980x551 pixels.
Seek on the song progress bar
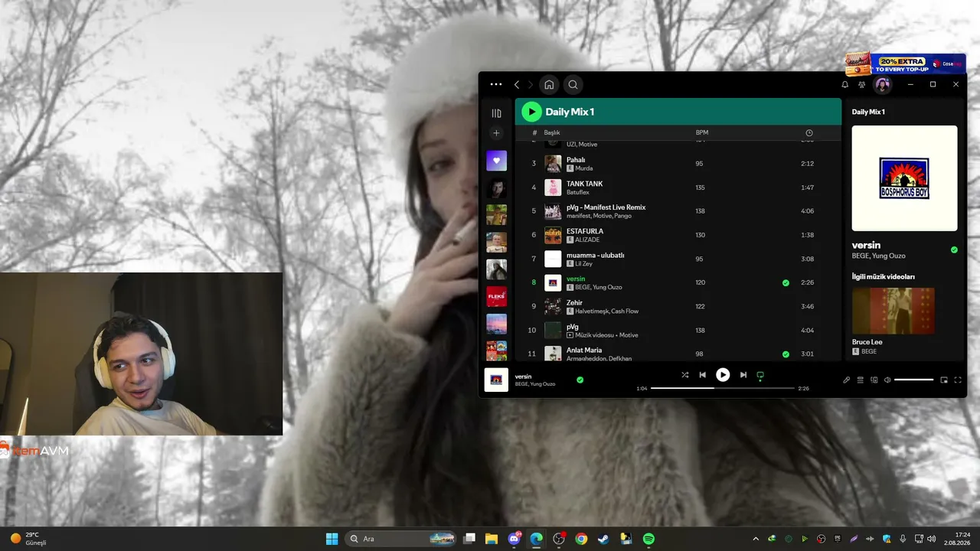(x=723, y=388)
